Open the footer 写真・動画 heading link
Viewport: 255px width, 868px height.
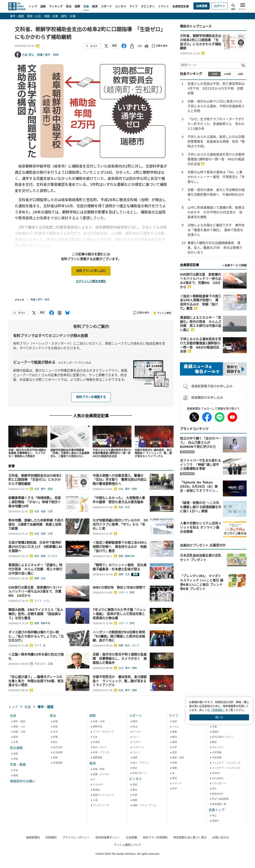point(18,764)
